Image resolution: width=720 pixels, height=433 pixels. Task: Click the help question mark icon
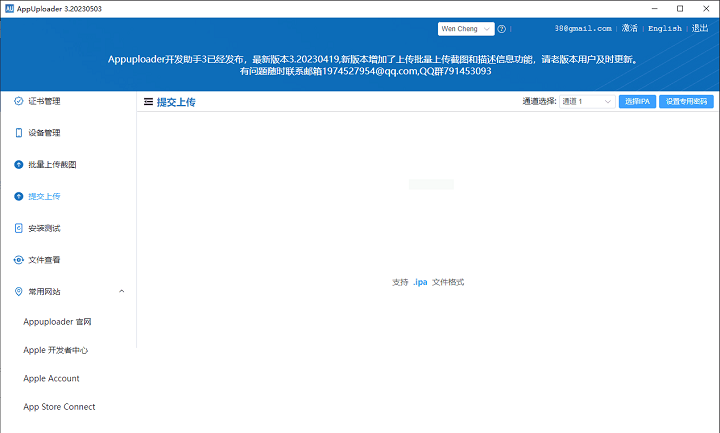(x=501, y=29)
